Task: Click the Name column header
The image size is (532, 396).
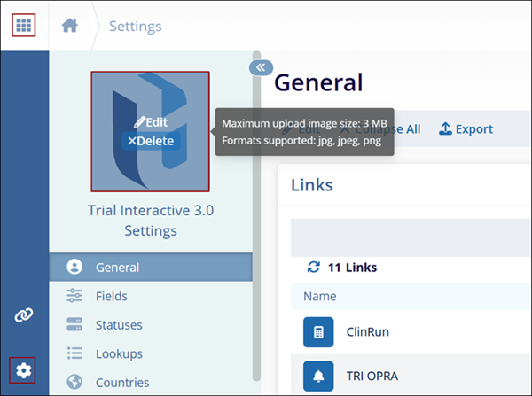Action: pyautogui.click(x=319, y=296)
